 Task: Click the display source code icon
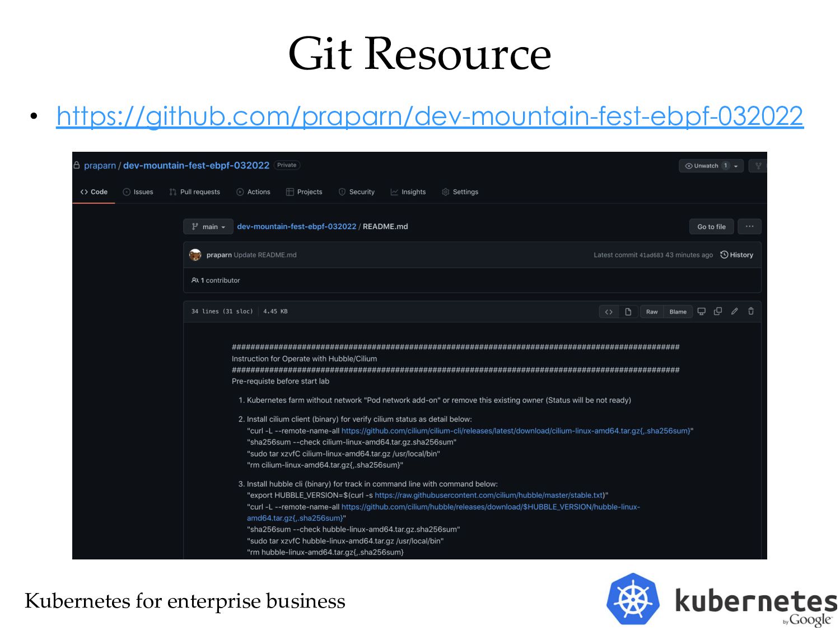tap(609, 312)
